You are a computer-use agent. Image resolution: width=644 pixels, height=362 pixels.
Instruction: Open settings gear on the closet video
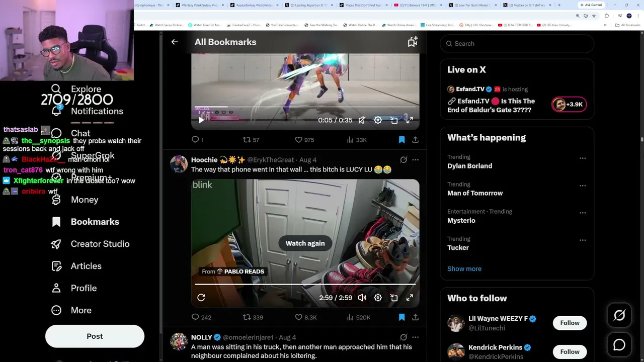point(378,298)
